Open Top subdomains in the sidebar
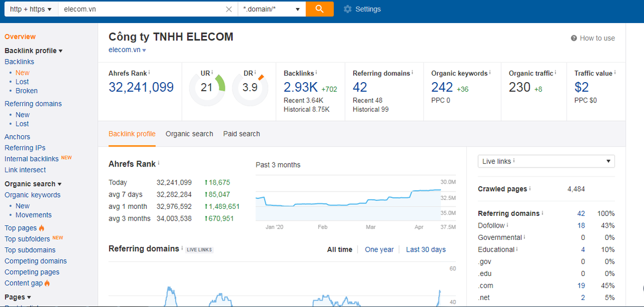Screen dimensions: 644x307 (x=30, y=250)
